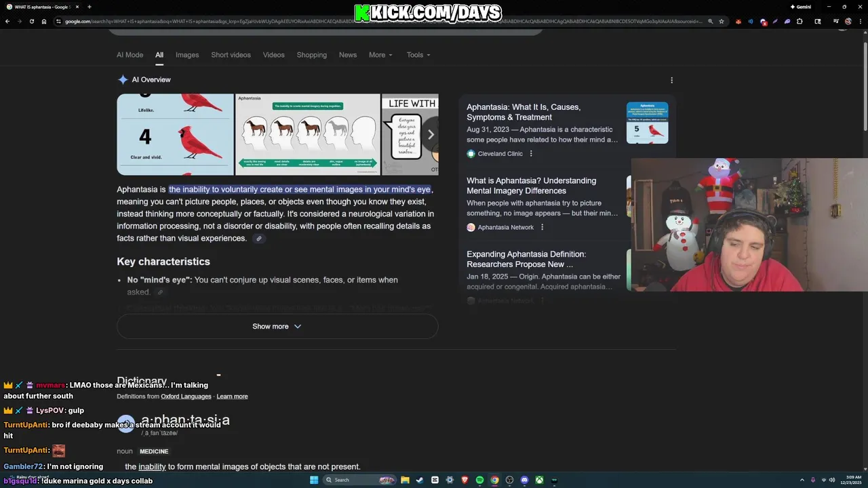Open OBS Studio from the taskbar
The height and width of the screenshot is (488, 868).
(x=509, y=480)
